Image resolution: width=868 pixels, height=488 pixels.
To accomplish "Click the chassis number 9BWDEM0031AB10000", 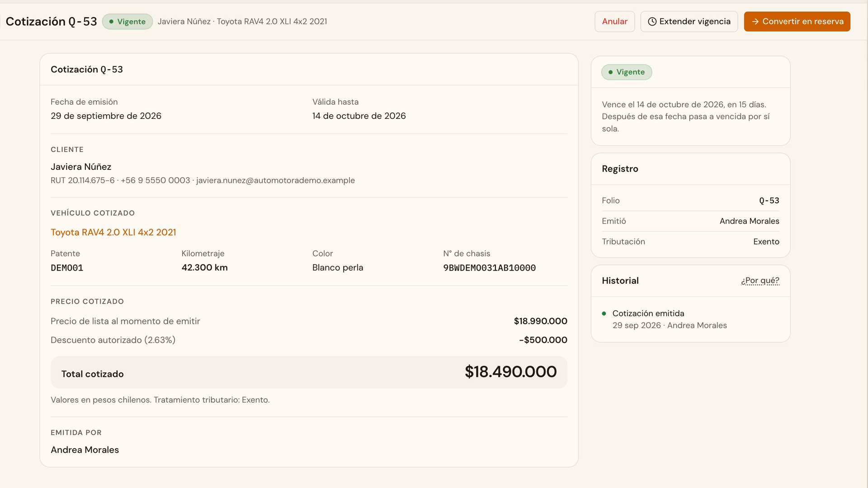I will [x=489, y=268].
